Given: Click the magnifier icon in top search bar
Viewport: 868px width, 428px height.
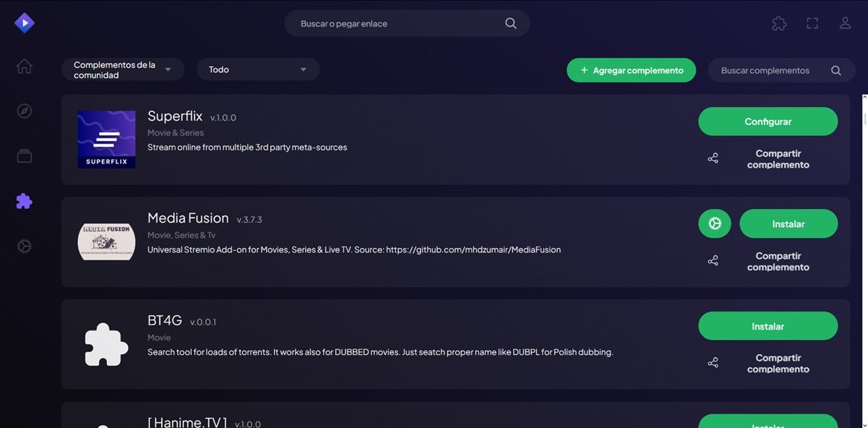Looking at the screenshot, I should pos(511,23).
